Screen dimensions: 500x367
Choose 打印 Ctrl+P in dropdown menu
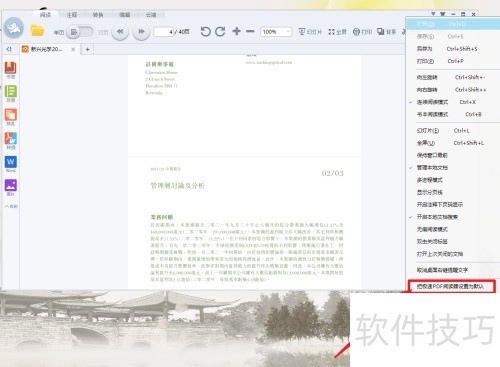[x=453, y=61]
